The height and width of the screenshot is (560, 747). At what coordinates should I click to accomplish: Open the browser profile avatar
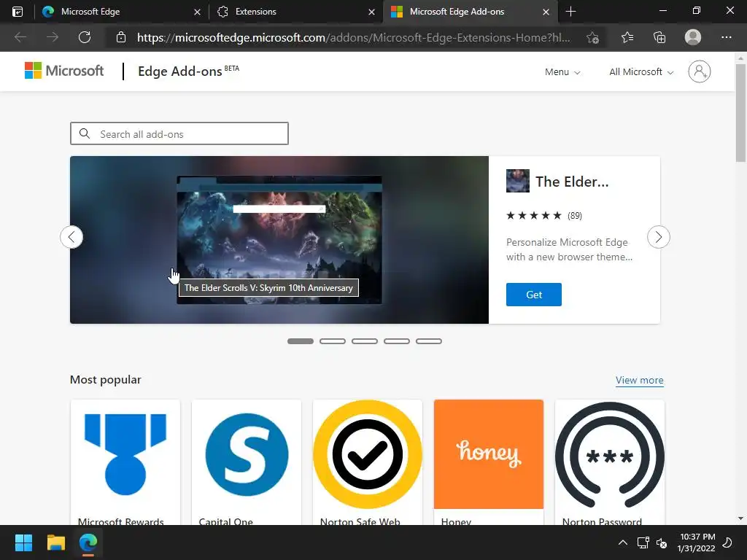(x=693, y=37)
